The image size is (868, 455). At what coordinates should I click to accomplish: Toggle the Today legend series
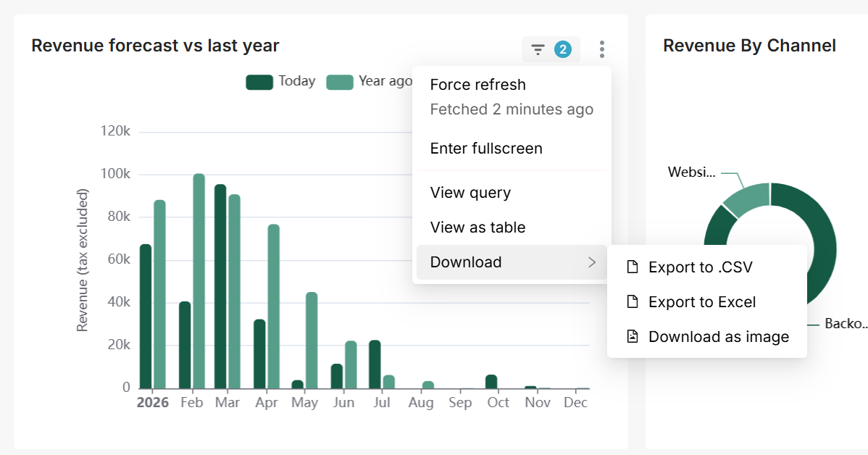coord(296,81)
